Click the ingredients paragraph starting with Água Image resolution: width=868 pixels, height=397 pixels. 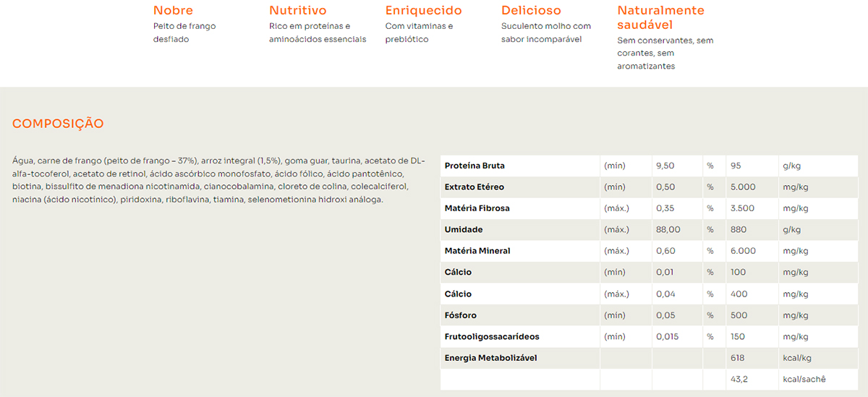tap(218, 180)
